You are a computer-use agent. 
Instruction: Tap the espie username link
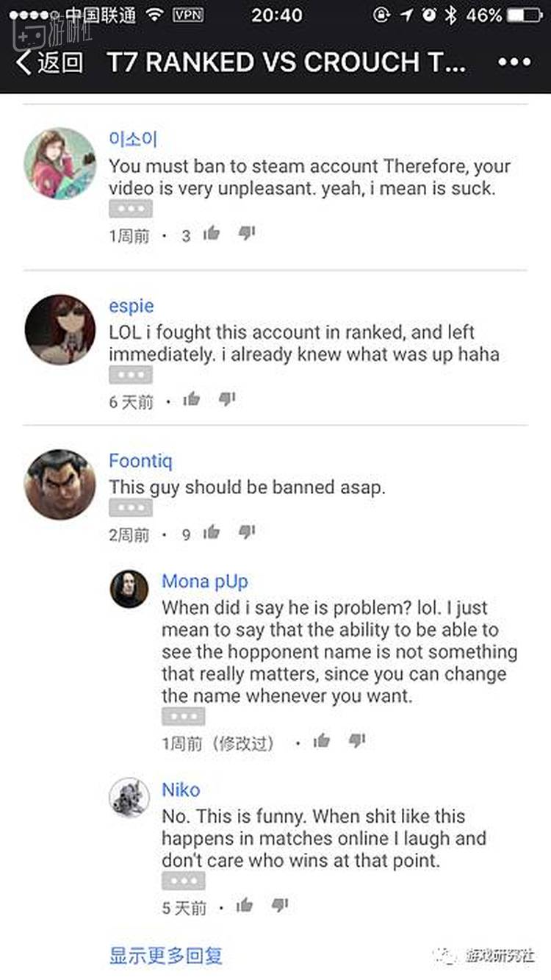click(x=132, y=306)
